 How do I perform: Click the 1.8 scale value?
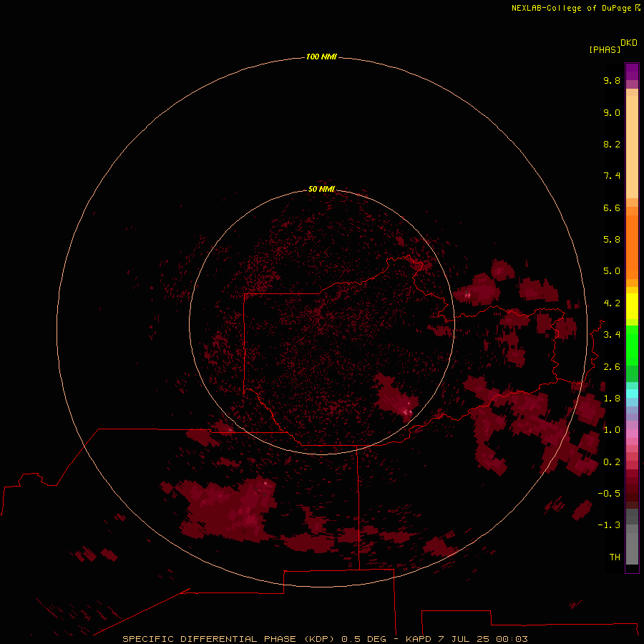[612, 399]
